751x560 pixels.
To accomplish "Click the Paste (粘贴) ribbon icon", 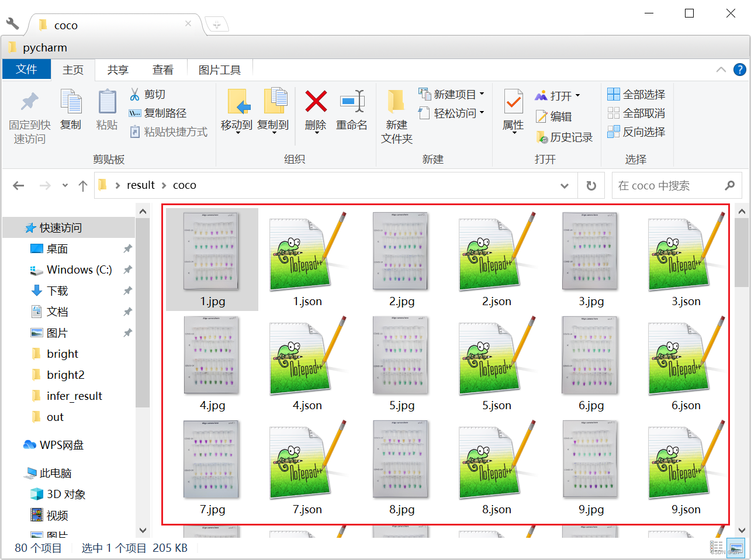I will point(107,102).
